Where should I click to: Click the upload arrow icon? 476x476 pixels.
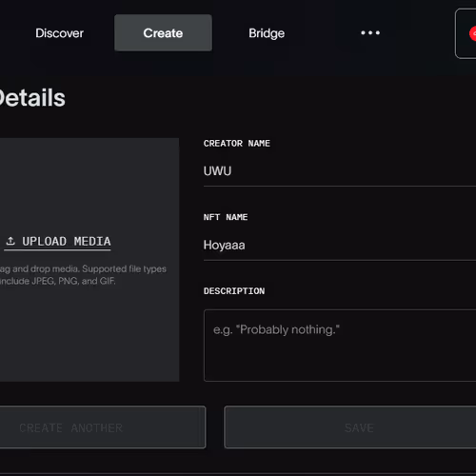coord(10,241)
